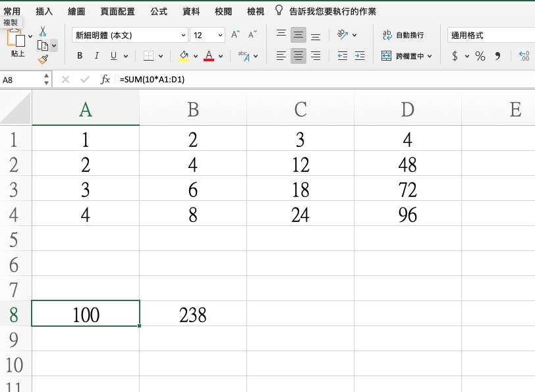
Task: Apply the red font color A
Action: 209,56
